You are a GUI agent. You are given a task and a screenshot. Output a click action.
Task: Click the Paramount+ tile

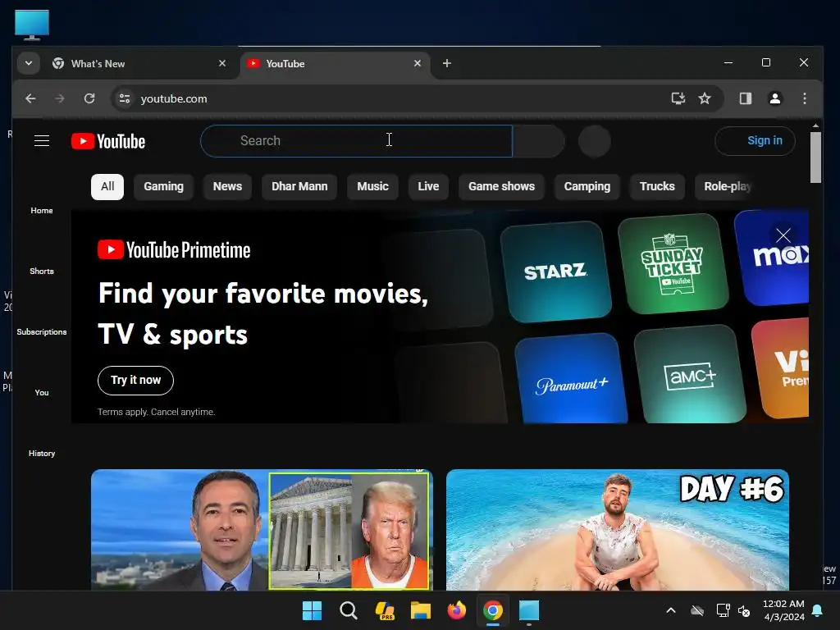[x=571, y=379]
